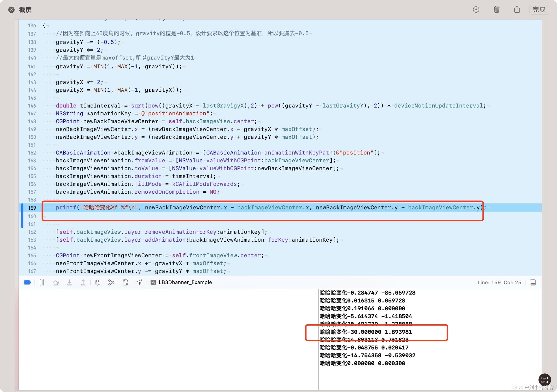
Task: Click the Line: 159 Col: 25 indicator
Action: [499, 282]
